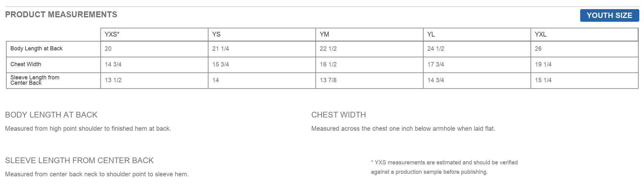Screen dimensions: 644x194
Task: Click the CHEST WIDTH section heading
Action: pyautogui.click(x=339, y=115)
